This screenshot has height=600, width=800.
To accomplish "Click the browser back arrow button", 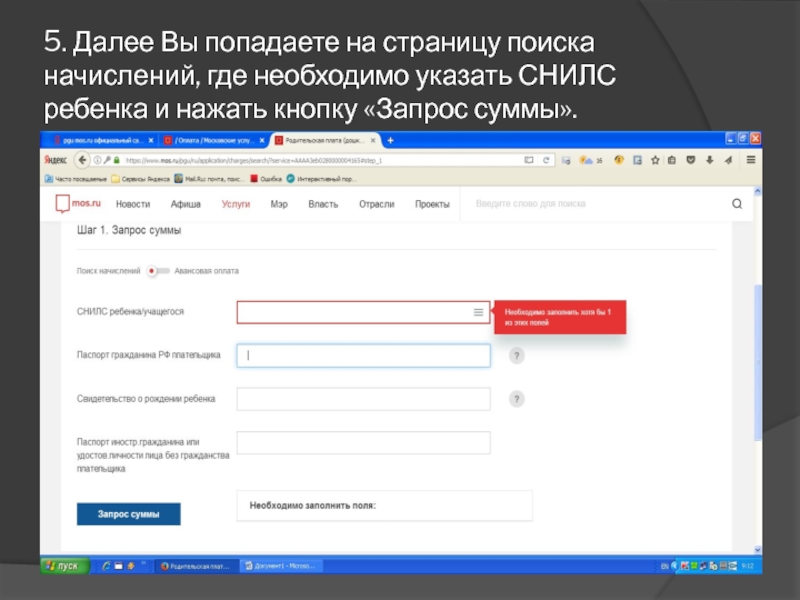I will point(82,160).
